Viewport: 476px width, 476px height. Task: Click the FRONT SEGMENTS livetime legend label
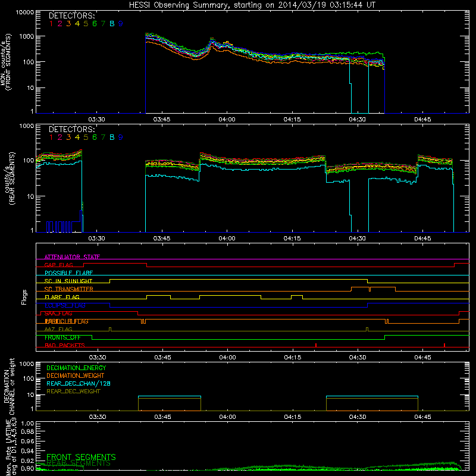(81, 457)
